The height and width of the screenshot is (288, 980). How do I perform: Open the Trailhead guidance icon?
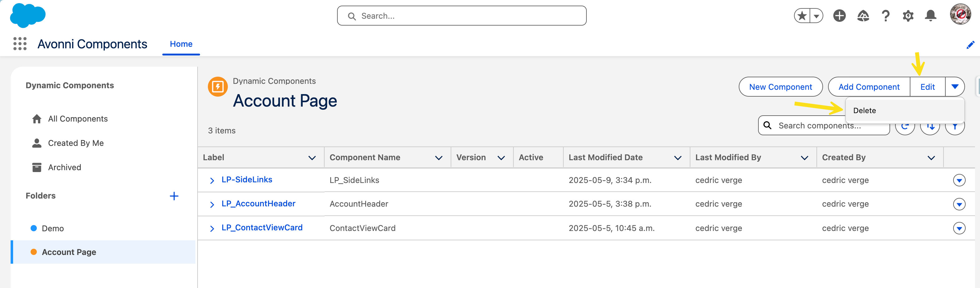click(863, 16)
